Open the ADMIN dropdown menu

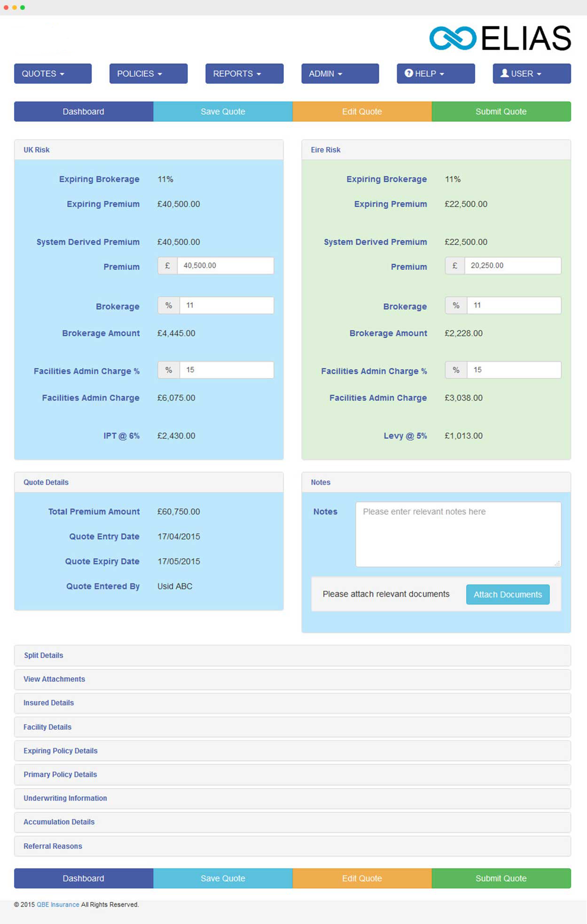(340, 74)
